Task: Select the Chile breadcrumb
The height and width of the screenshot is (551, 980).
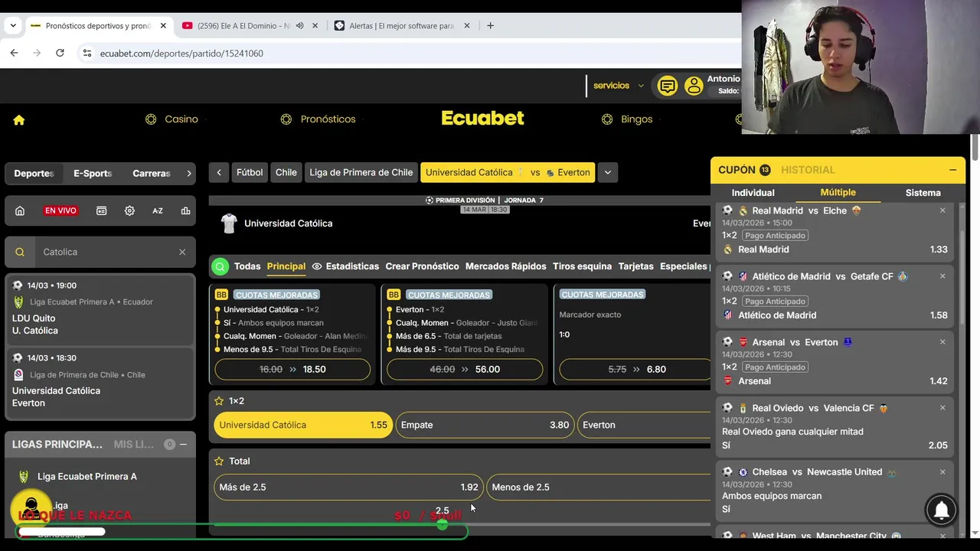Action: coord(286,173)
